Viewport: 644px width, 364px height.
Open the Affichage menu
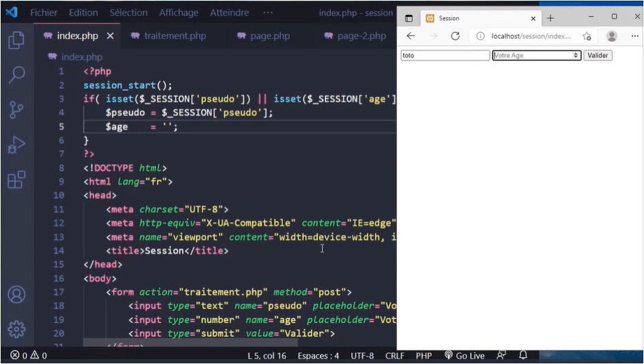point(179,13)
